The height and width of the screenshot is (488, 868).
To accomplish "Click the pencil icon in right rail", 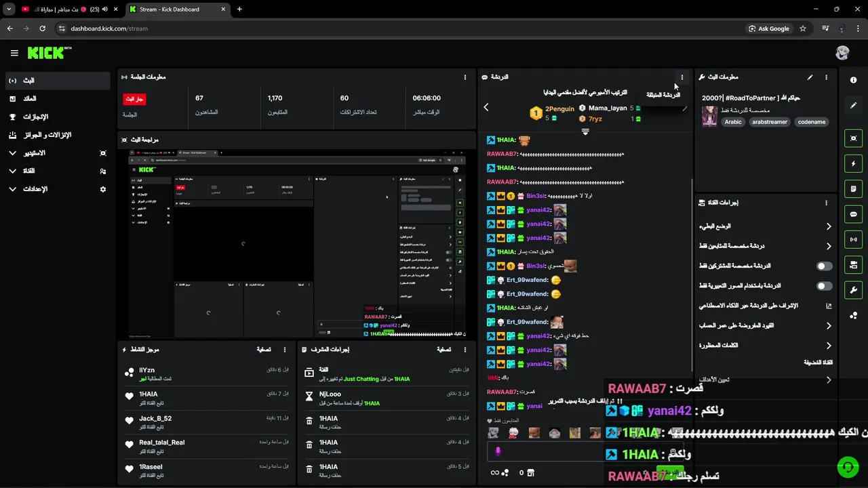I will click(853, 105).
